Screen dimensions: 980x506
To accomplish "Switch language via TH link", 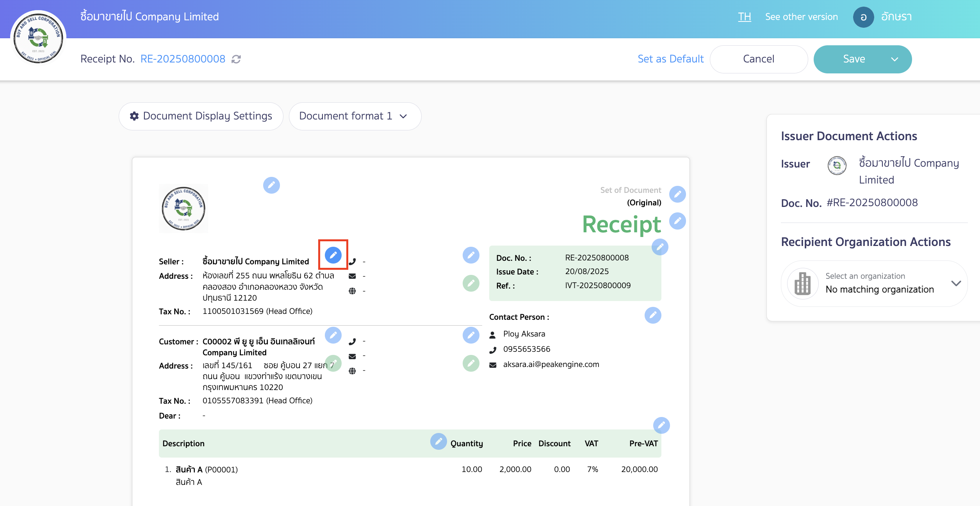I will (744, 17).
